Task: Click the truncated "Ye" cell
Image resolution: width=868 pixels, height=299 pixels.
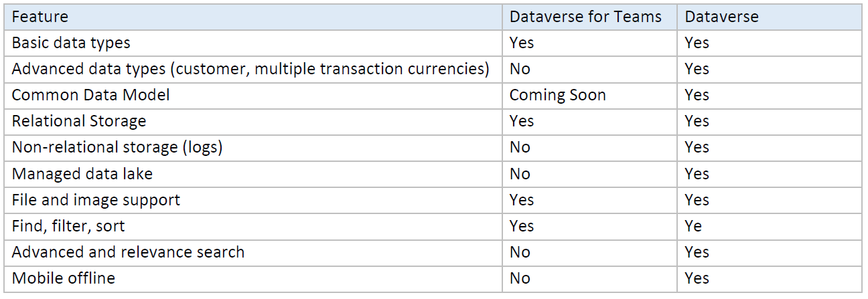Action: click(x=693, y=226)
